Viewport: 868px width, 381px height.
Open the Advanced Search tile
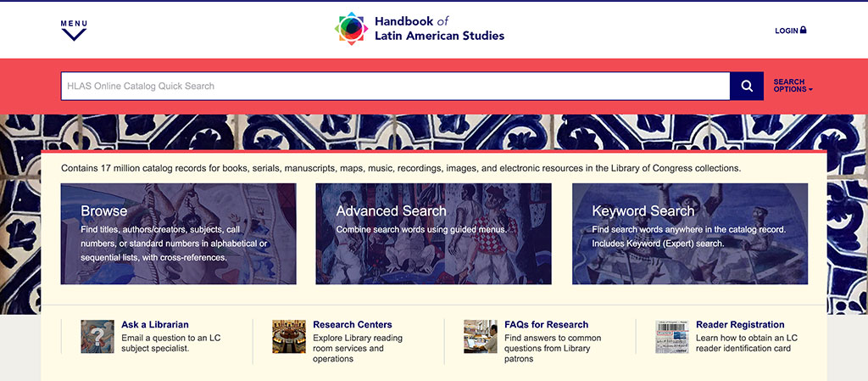(x=433, y=233)
